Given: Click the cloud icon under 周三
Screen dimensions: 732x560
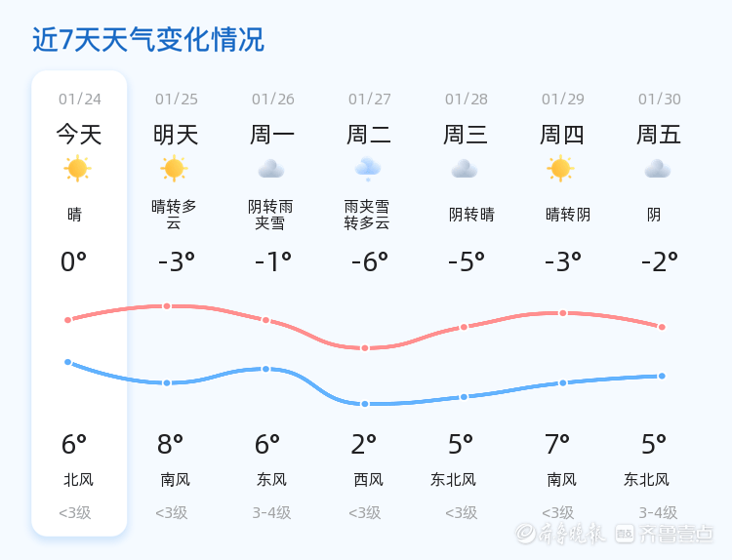Looking at the screenshot, I should (465, 169).
